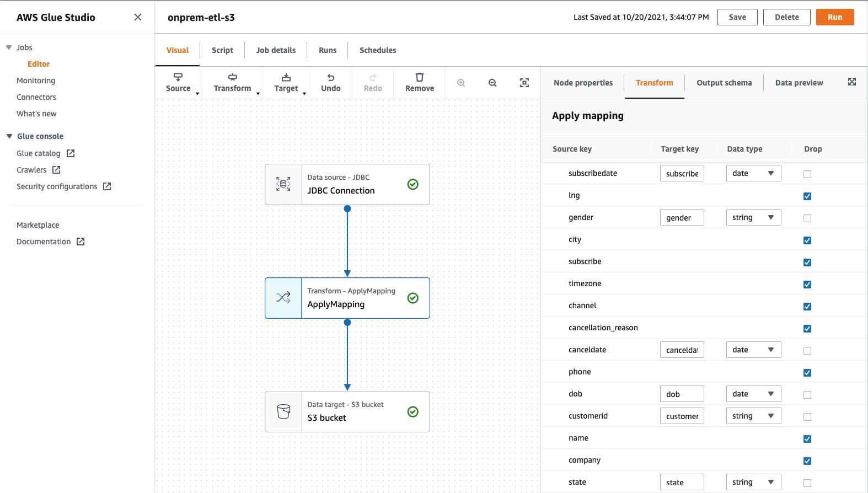Image resolution: width=868 pixels, height=493 pixels.
Task: Open data type dropdown for canceldate
Action: tap(753, 350)
